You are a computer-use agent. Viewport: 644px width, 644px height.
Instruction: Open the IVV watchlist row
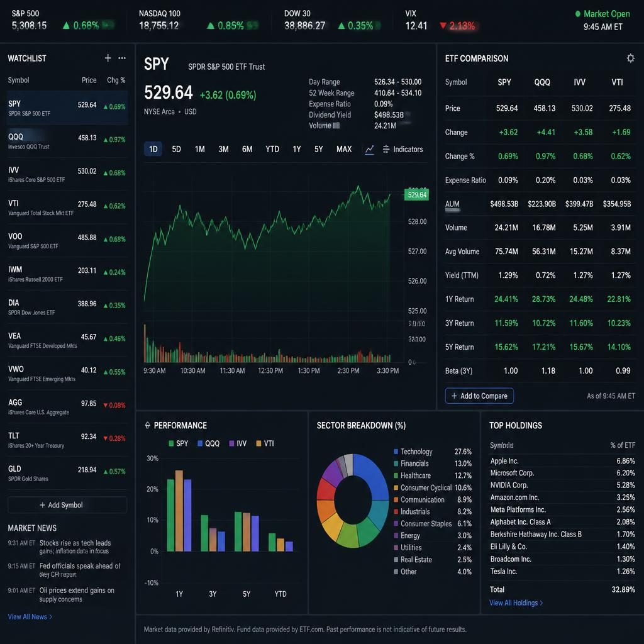[67, 175]
